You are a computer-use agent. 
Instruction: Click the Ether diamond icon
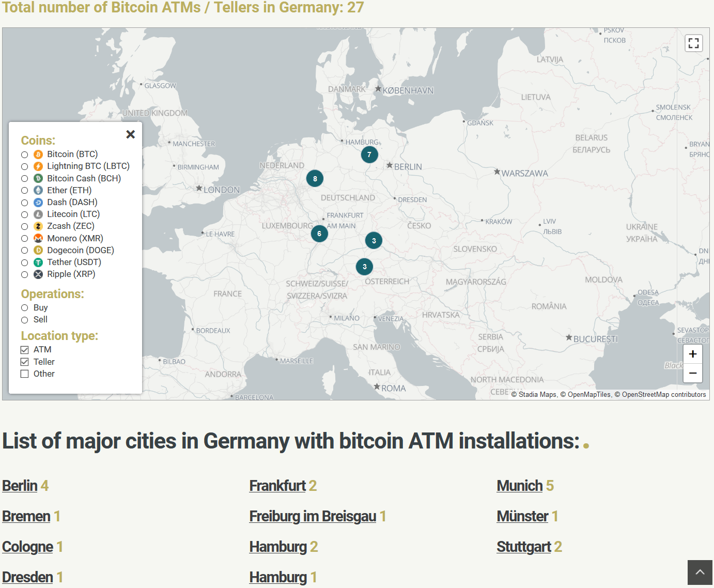pyautogui.click(x=38, y=190)
